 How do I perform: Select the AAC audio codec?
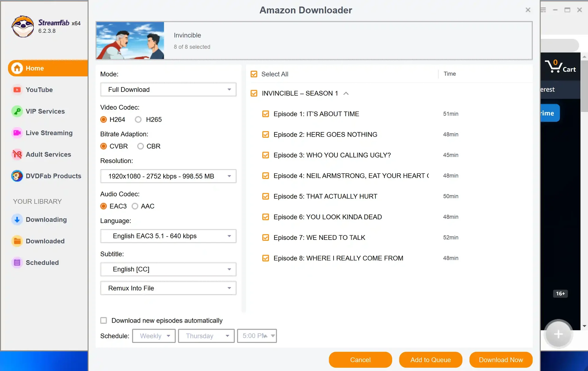click(x=135, y=206)
